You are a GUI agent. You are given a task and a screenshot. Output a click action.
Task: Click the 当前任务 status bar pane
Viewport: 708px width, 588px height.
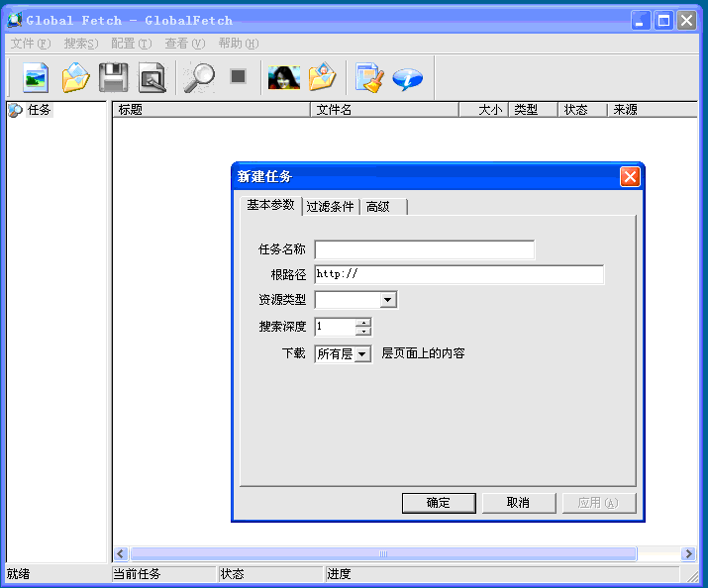163,574
